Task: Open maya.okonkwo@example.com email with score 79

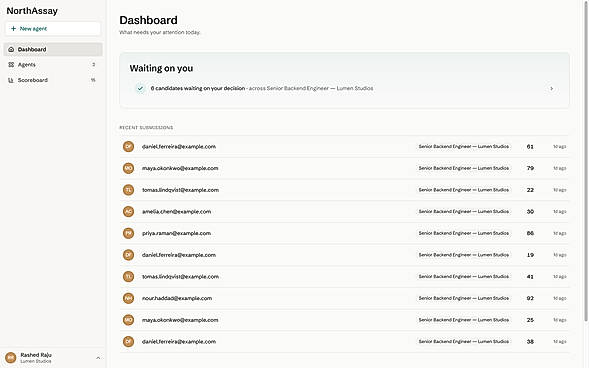Action: 180,168
